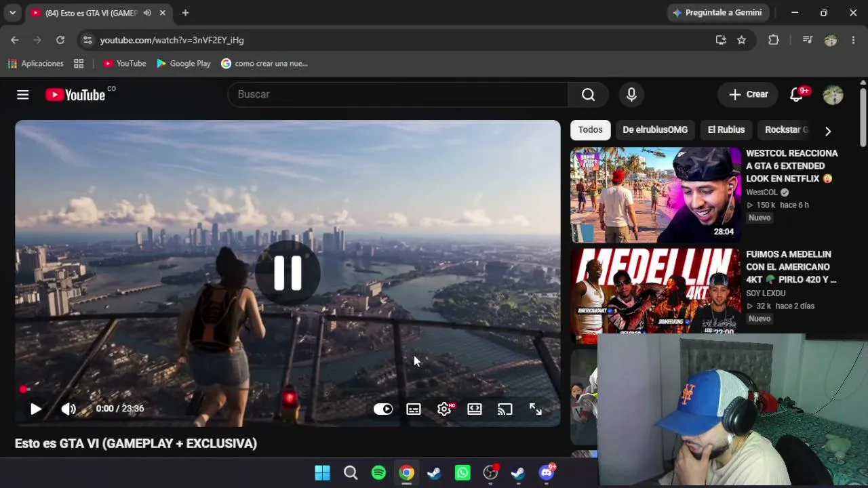Open Chrome's tab search dropdown
The image size is (868, 488).
(x=12, y=13)
